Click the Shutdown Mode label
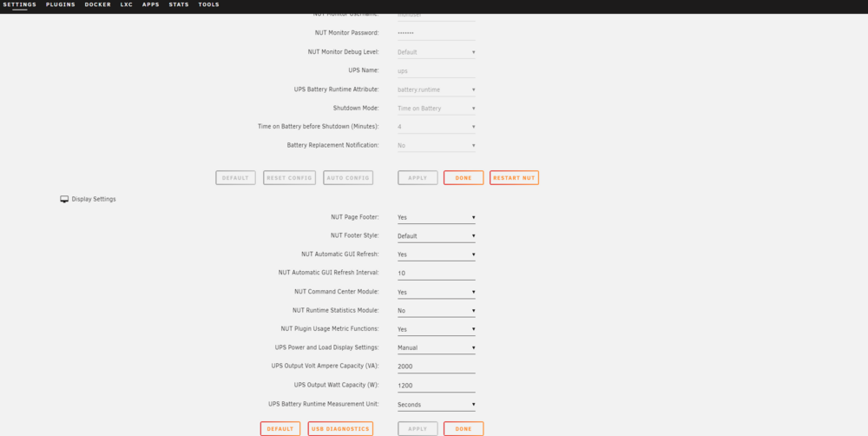Image resolution: width=868 pixels, height=436 pixels. 356,108
